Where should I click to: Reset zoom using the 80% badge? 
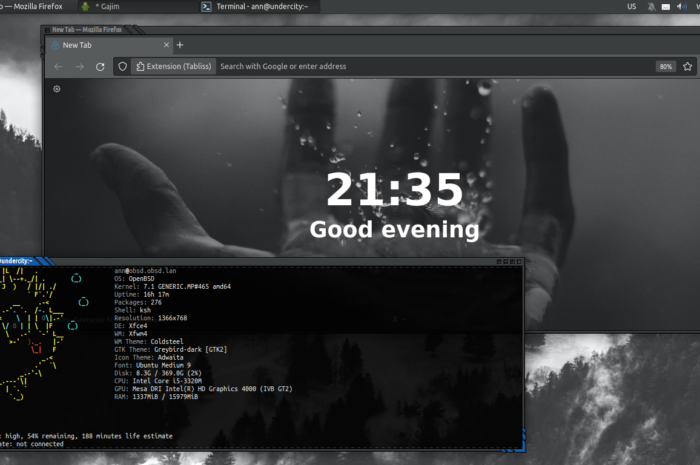[x=665, y=67]
